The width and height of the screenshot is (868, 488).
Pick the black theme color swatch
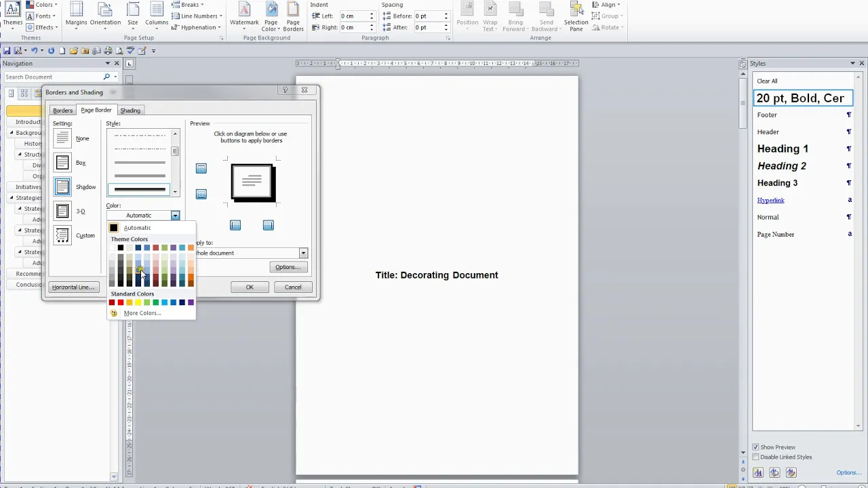point(121,247)
